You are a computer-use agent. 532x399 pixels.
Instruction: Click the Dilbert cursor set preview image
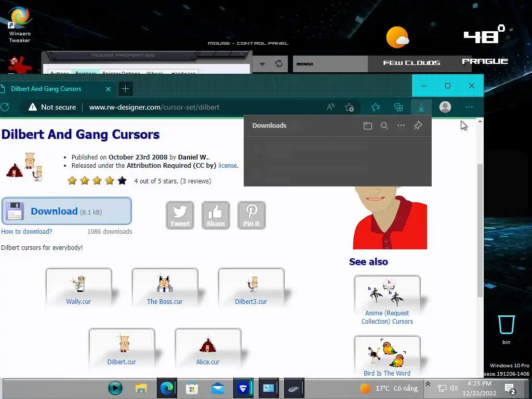25,167
